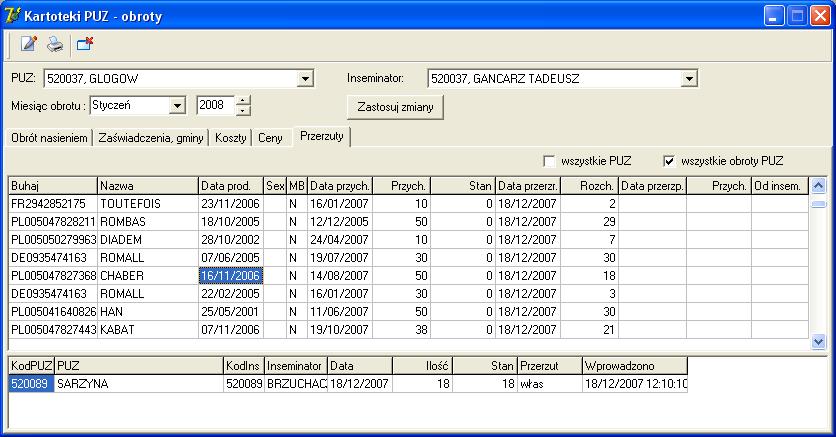Click the Zastosuj zmiany button

pos(395,107)
